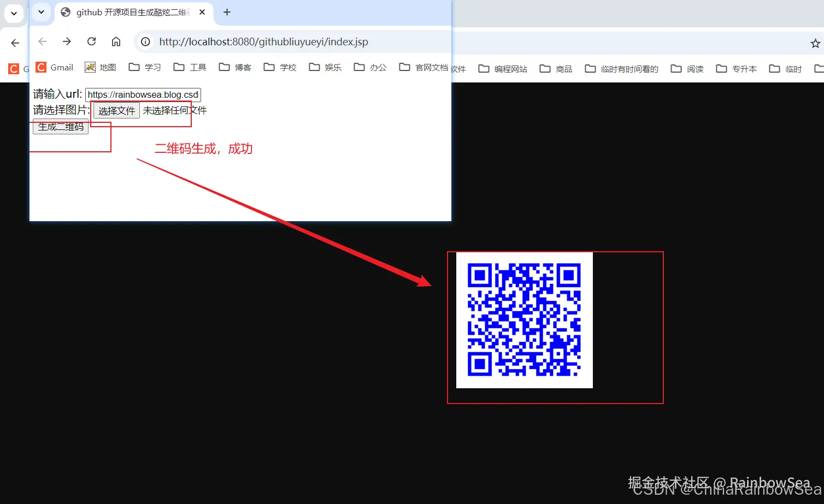Bookmark this page with the star icon
The image size is (824, 504).
[815, 43]
